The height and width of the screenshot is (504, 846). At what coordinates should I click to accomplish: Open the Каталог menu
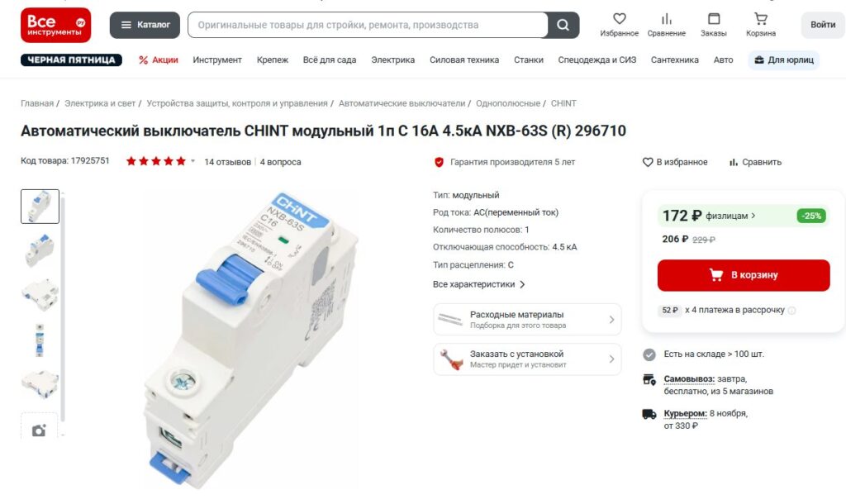click(x=145, y=25)
